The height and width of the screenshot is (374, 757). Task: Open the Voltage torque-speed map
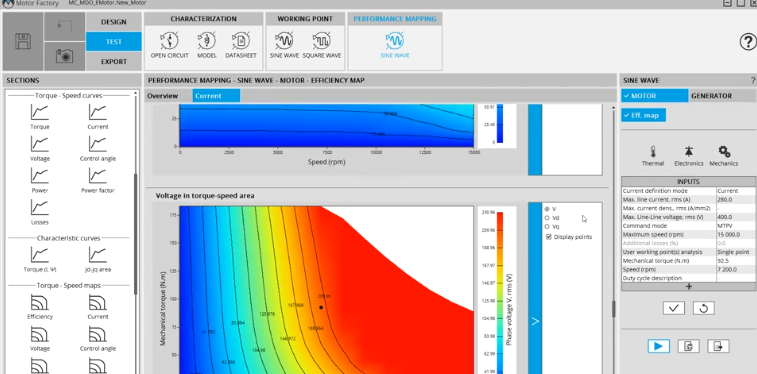pos(40,339)
